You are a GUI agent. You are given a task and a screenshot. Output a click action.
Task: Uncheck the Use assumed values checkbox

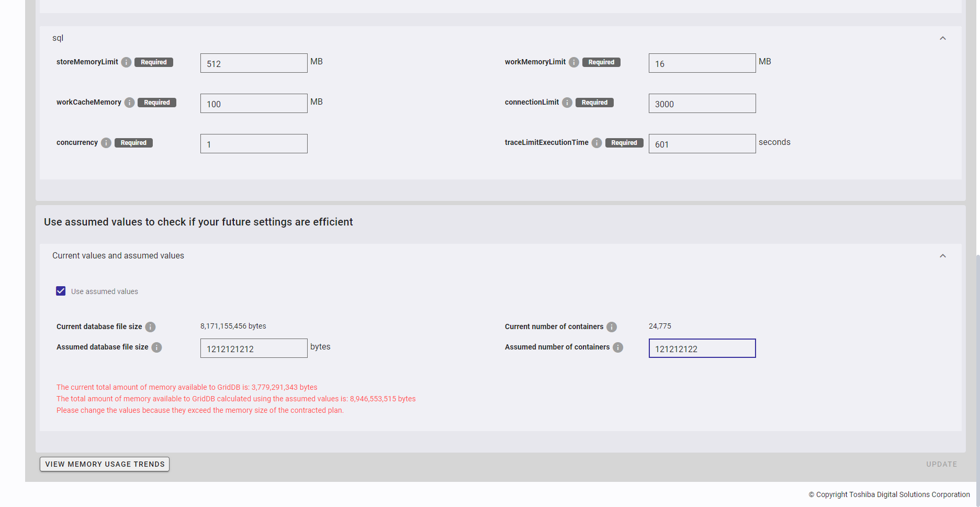[61, 291]
